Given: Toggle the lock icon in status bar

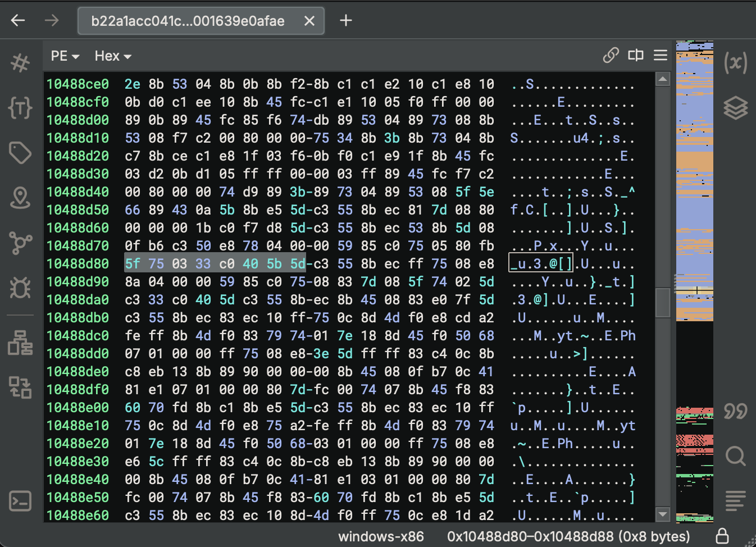Looking at the screenshot, I should click(722, 536).
